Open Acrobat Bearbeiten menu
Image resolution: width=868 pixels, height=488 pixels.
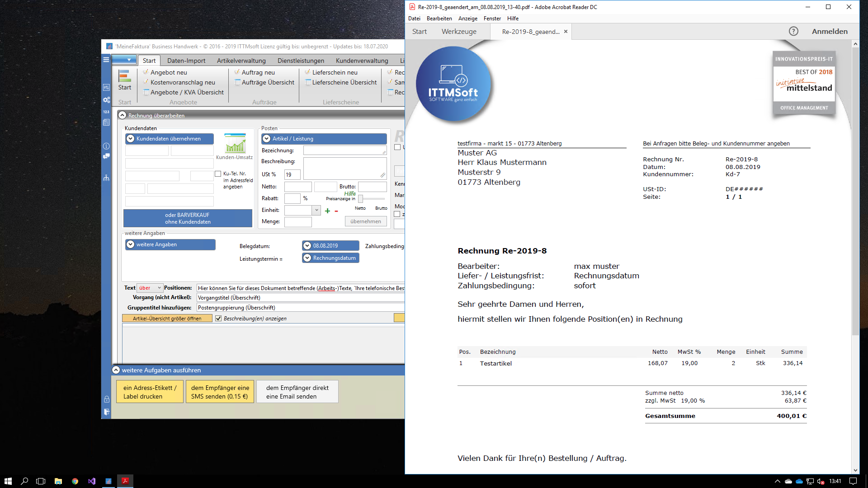pos(439,19)
